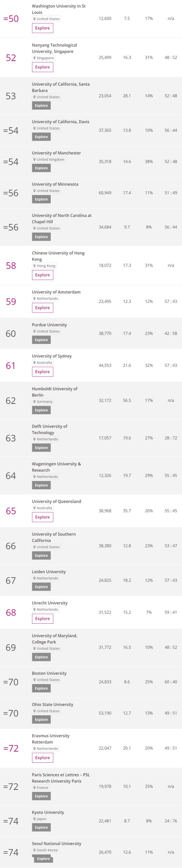Click location pin next to Hong Kong

(x=34, y=266)
